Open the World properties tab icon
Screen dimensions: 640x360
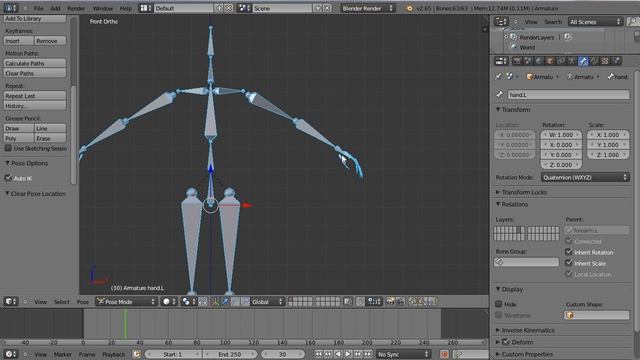coord(539,61)
